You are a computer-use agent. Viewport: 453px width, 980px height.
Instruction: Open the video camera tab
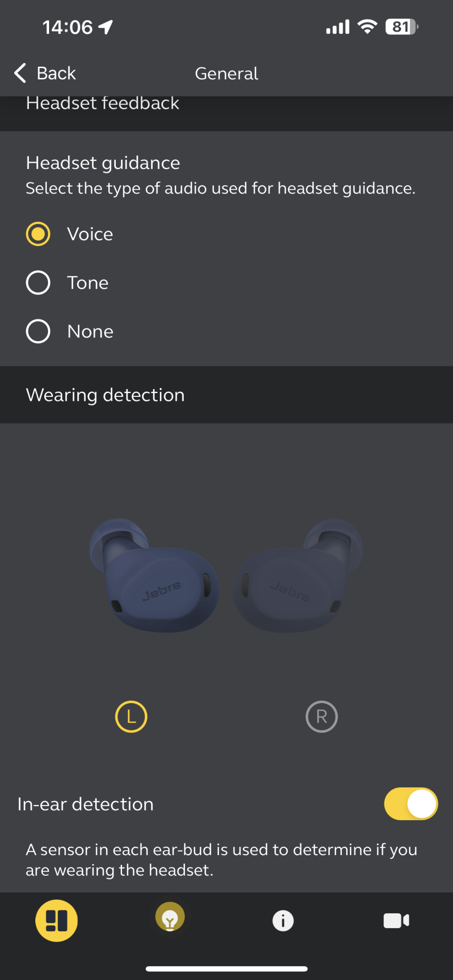click(x=396, y=921)
